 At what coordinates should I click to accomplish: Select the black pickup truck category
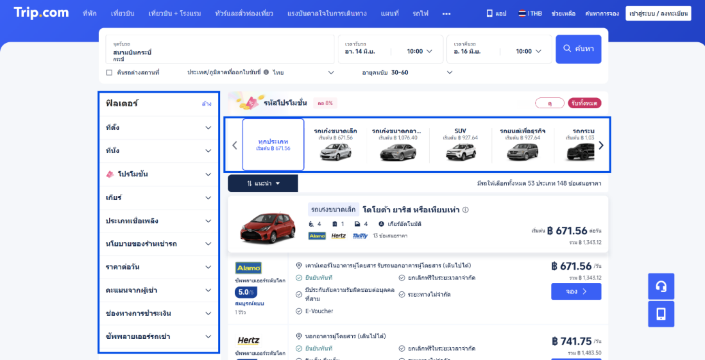[580, 152]
